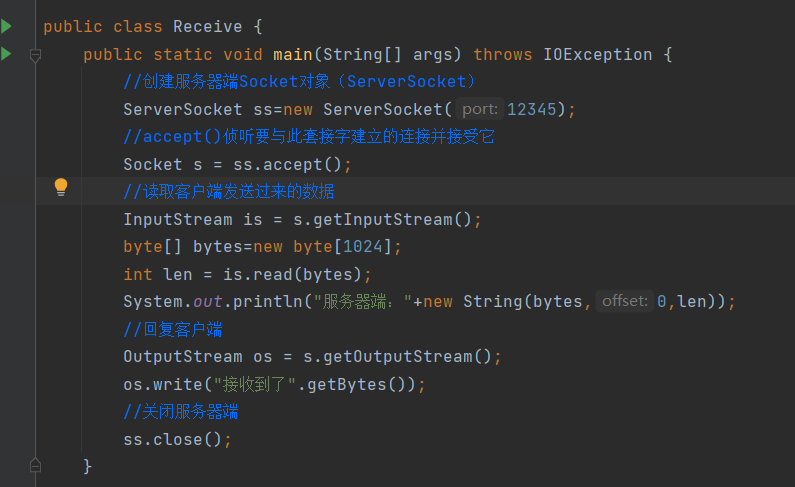Click the "offset:" parameter hint

click(x=625, y=301)
